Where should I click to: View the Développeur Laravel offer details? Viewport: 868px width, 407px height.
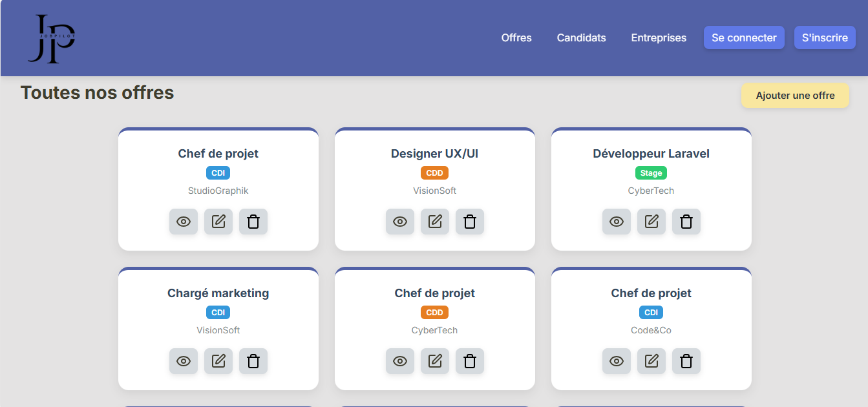617,222
